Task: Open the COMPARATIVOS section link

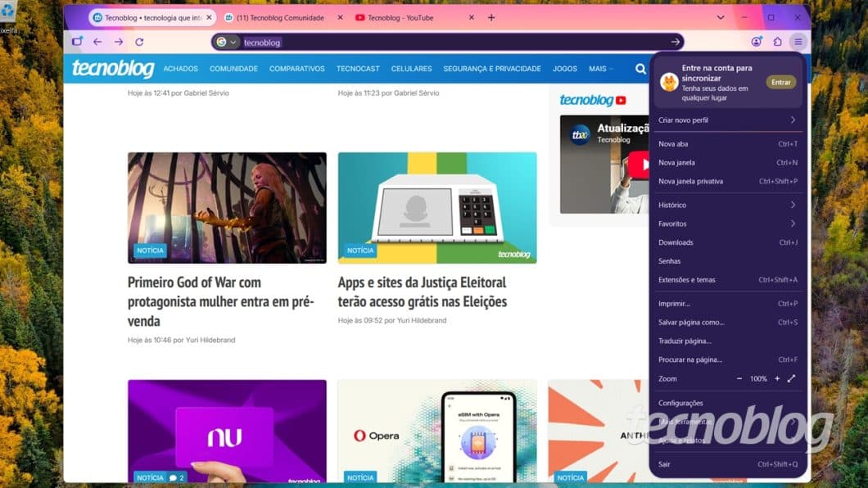Action: pyautogui.click(x=296, y=69)
